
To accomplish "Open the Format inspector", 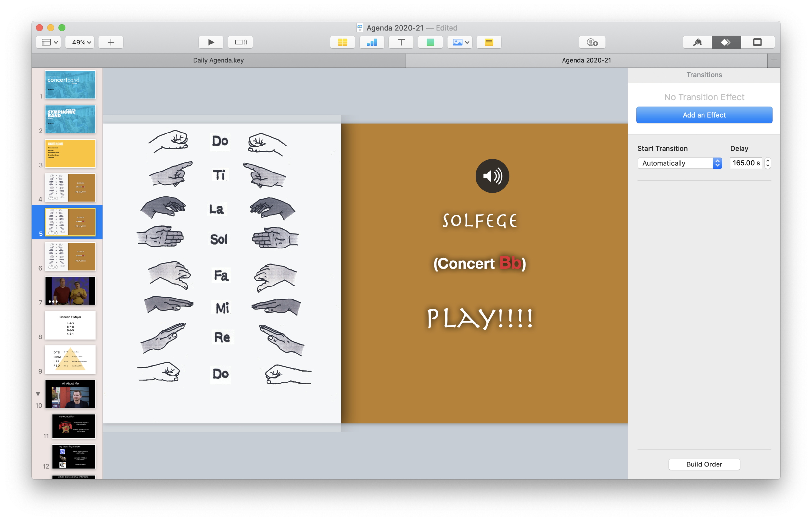I will pos(697,42).
